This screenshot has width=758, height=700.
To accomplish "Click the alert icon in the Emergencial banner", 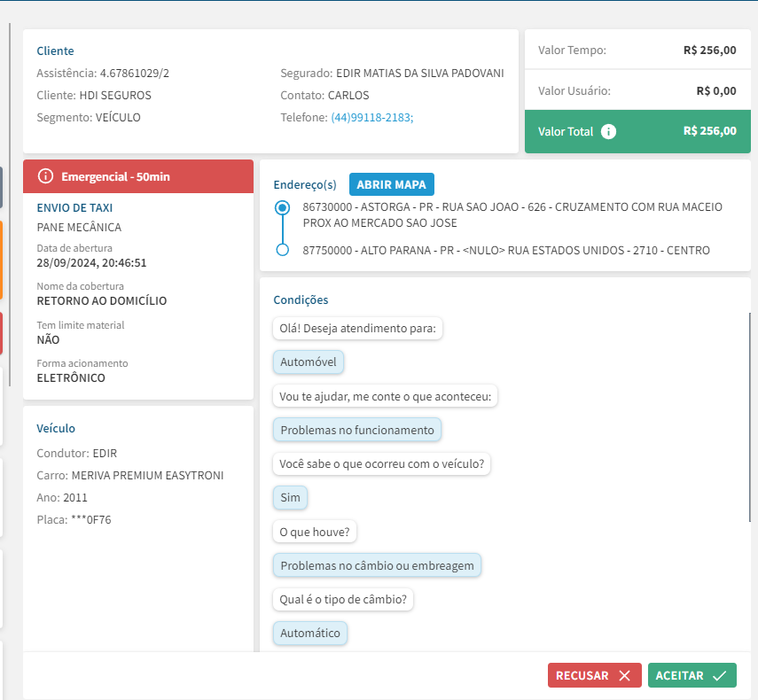I will point(46,176).
